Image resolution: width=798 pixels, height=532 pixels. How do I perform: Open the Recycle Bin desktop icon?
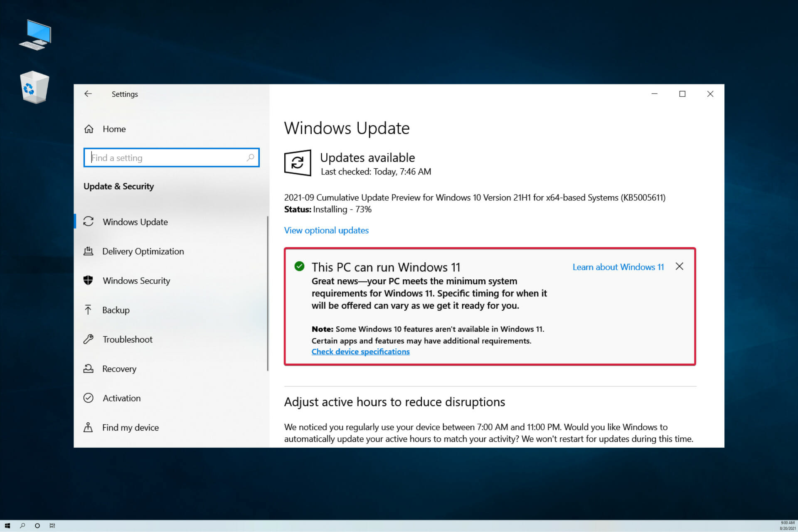pos(34,87)
